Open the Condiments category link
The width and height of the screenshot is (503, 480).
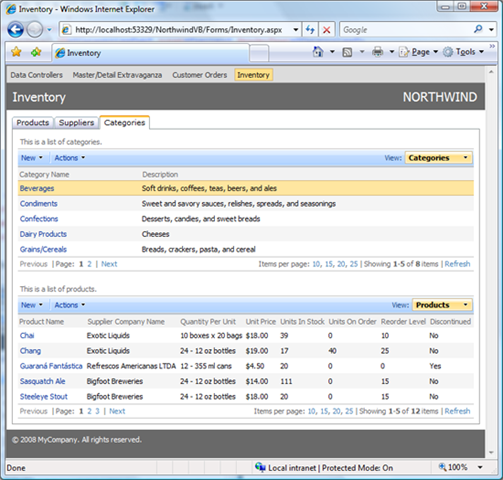pos(38,204)
